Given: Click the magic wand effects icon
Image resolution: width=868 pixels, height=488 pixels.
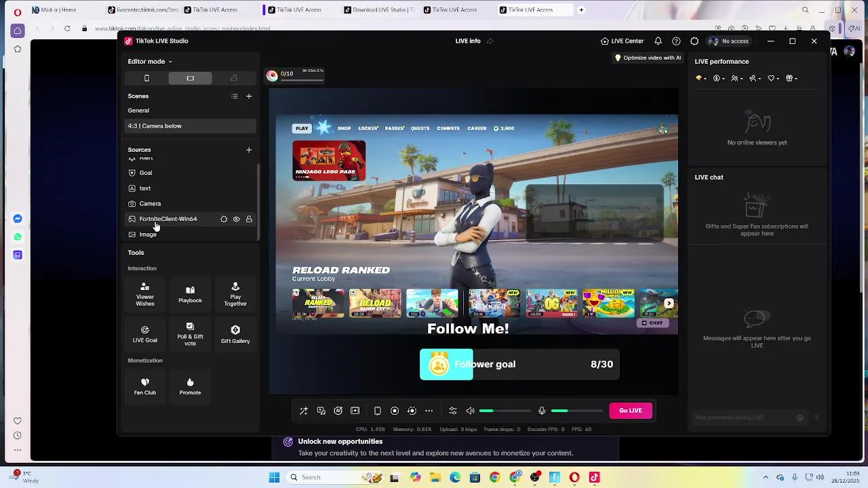Looking at the screenshot, I should click(x=304, y=411).
